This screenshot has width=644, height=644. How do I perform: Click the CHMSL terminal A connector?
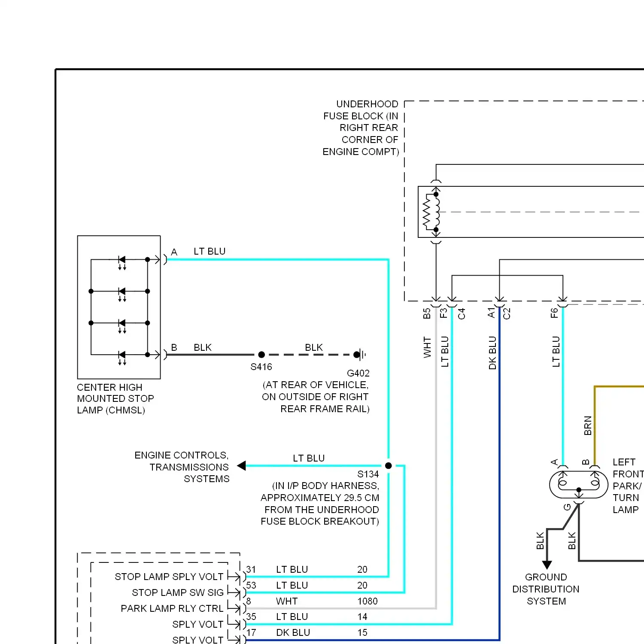click(x=164, y=259)
